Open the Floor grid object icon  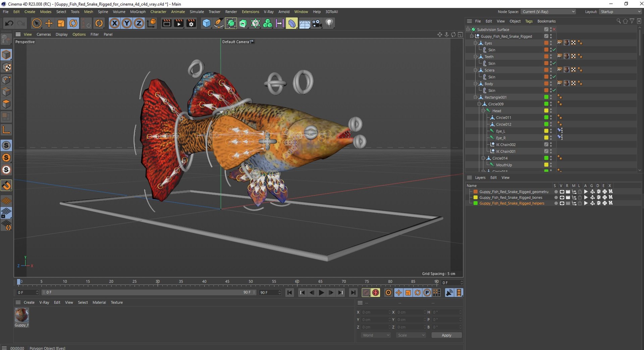tap(305, 23)
